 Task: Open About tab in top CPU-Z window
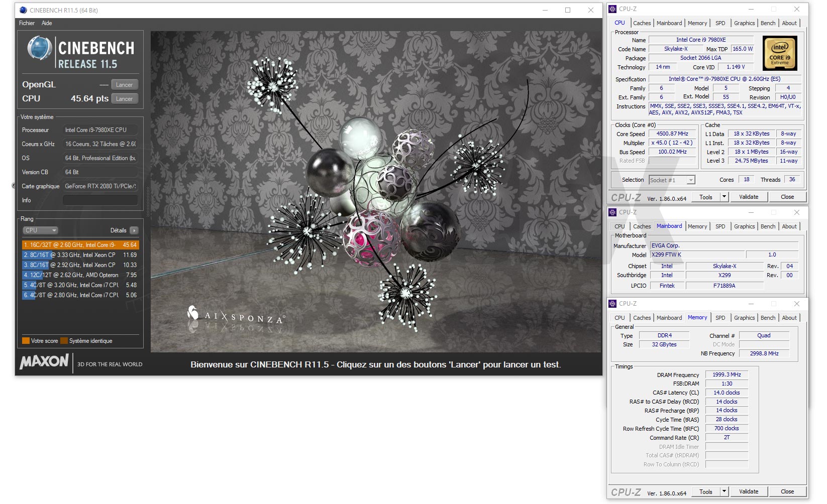click(789, 23)
